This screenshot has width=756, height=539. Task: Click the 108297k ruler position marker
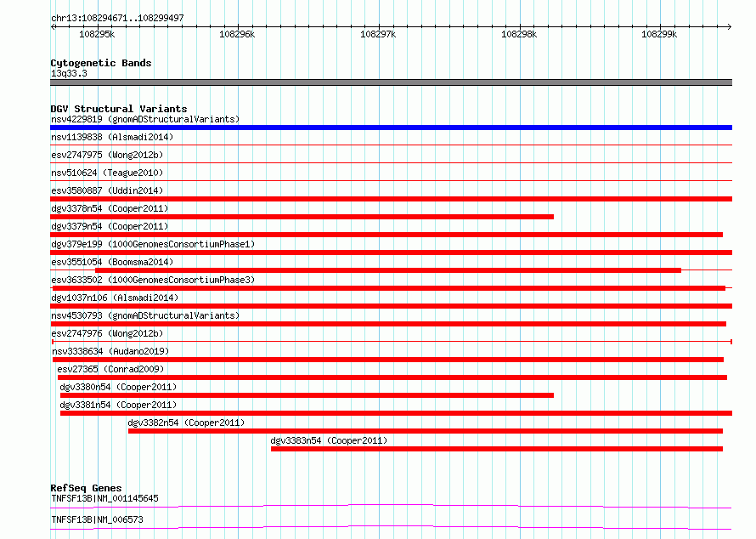pos(378,34)
